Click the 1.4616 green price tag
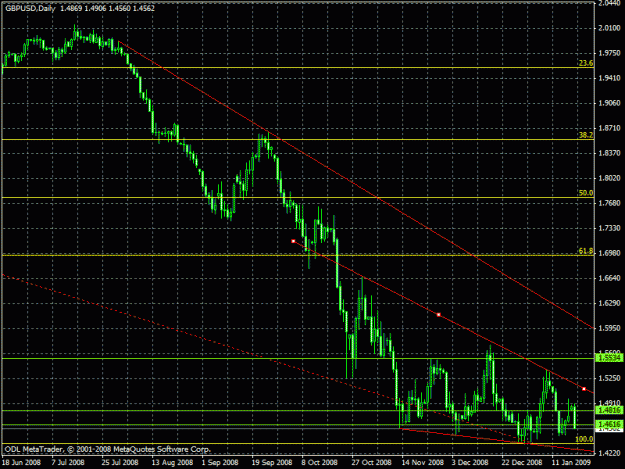The image size is (625, 469). pyautogui.click(x=609, y=424)
